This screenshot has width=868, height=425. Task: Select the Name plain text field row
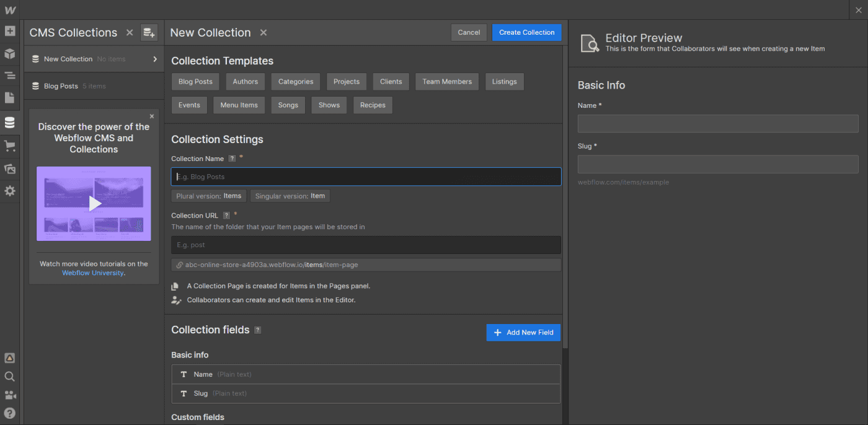pos(366,374)
